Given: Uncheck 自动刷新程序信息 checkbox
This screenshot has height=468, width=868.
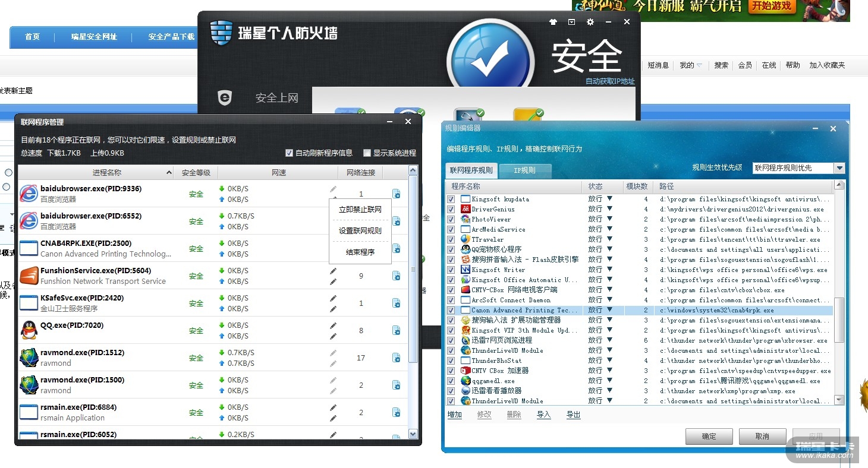Looking at the screenshot, I should [x=290, y=153].
